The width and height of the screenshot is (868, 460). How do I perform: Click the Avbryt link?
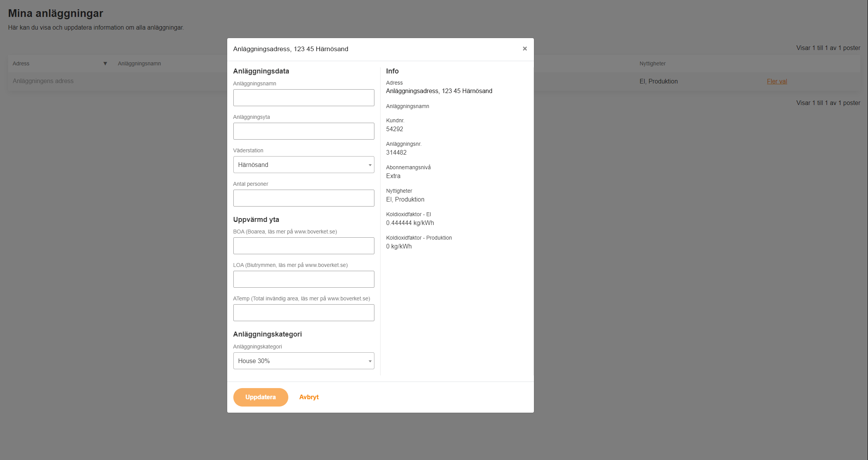tap(309, 397)
